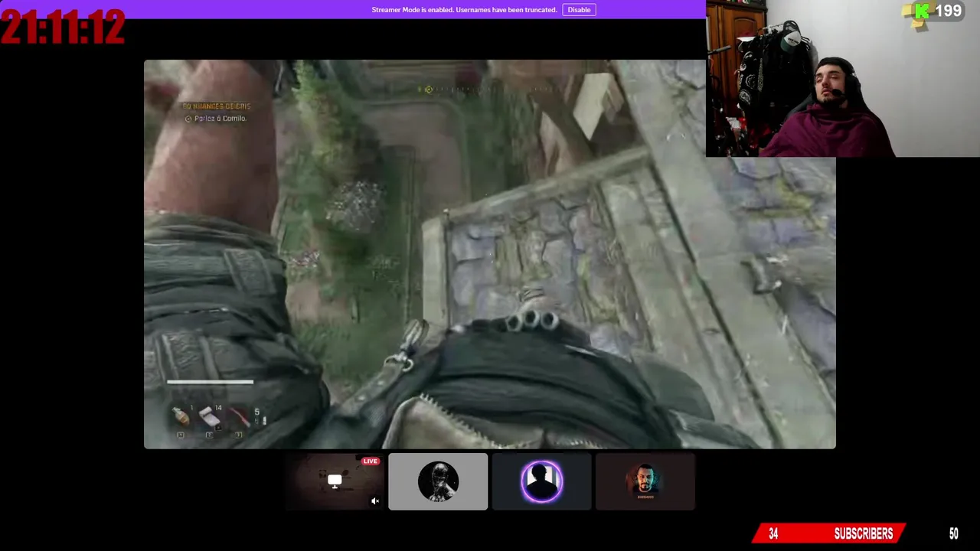Click the red SUBSCRIBERS counter banner

[x=830, y=534]
